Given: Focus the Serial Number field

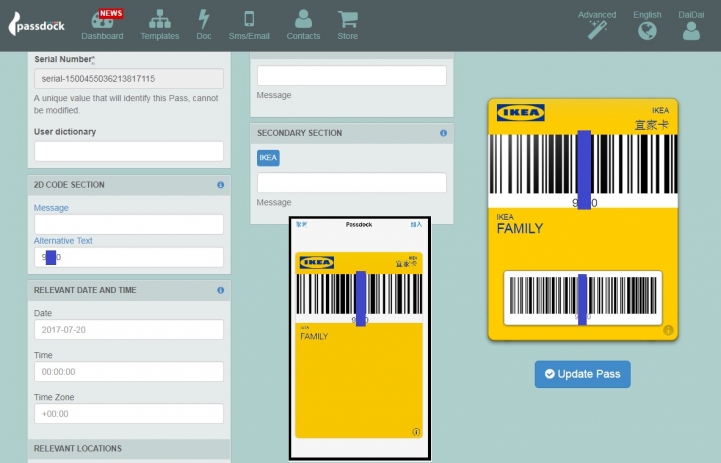Looking at the screenshot, I should coord(129,79).
